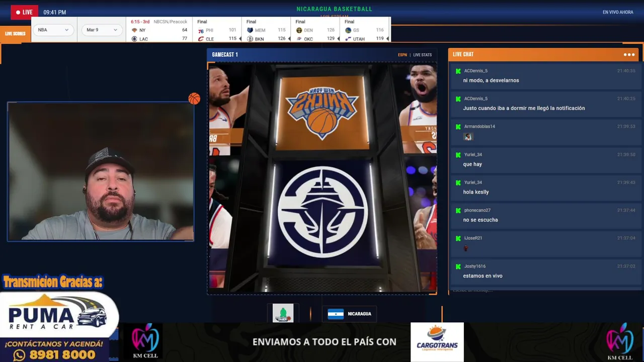Click Kick icon beside phonecano27

(x=458, y=211)
